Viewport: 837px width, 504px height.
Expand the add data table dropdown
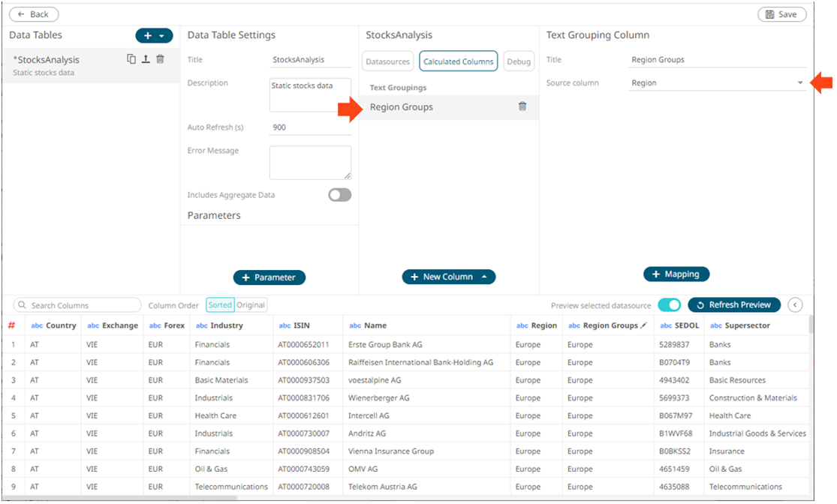tap(161, 36)
